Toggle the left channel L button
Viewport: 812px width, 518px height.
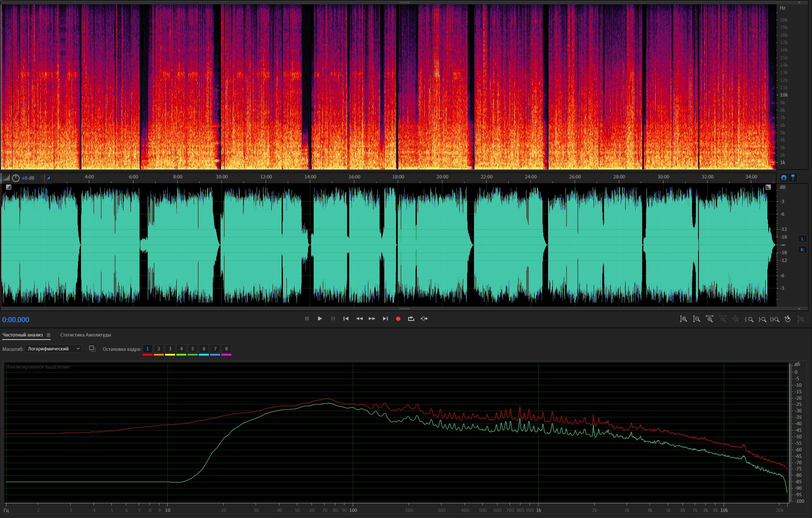[802, 239]
